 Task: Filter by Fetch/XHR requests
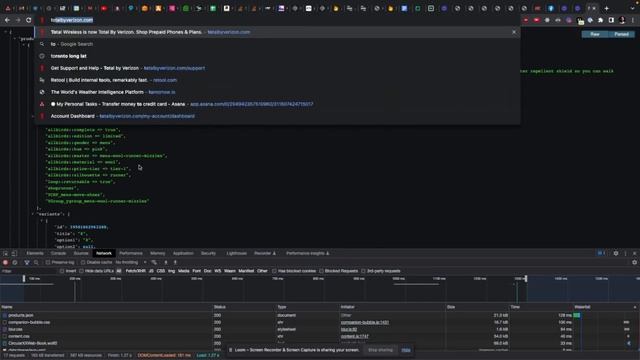(x=136, y=271)
